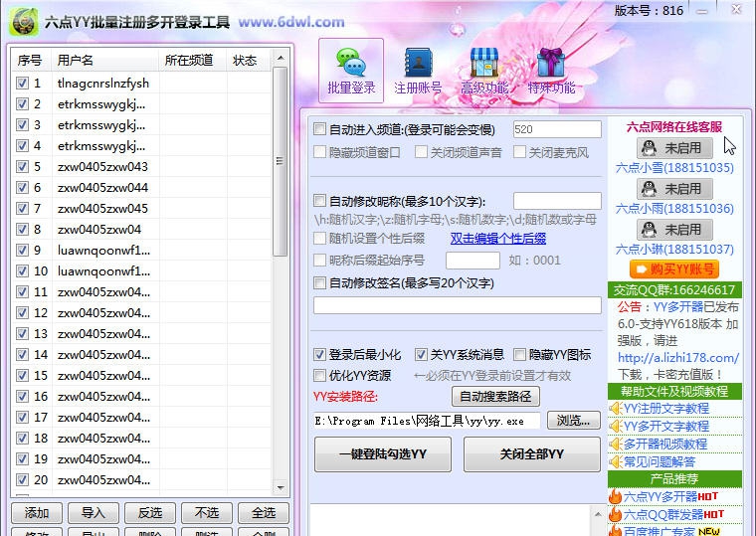The height and width of the screenshot is (536, 756).
Task: Click account list scrollbar up arrow
Action: [x=281, y=59]
